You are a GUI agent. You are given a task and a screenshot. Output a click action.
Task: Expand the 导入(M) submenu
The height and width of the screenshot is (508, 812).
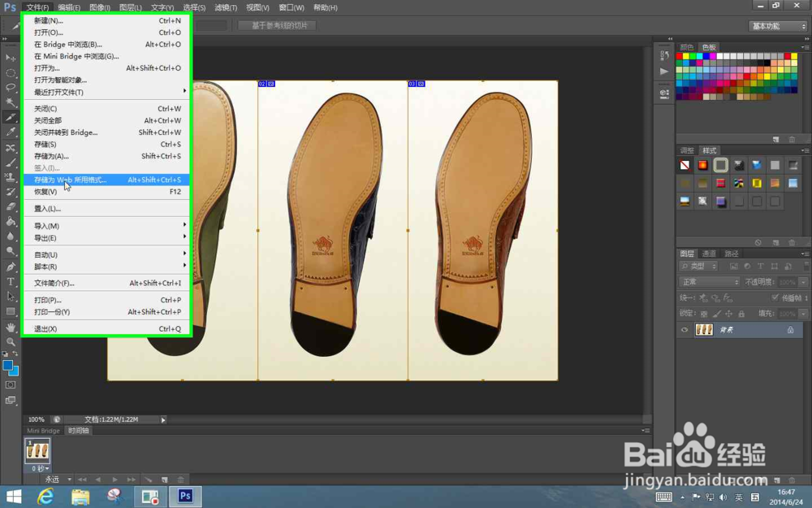pos(106,226)
